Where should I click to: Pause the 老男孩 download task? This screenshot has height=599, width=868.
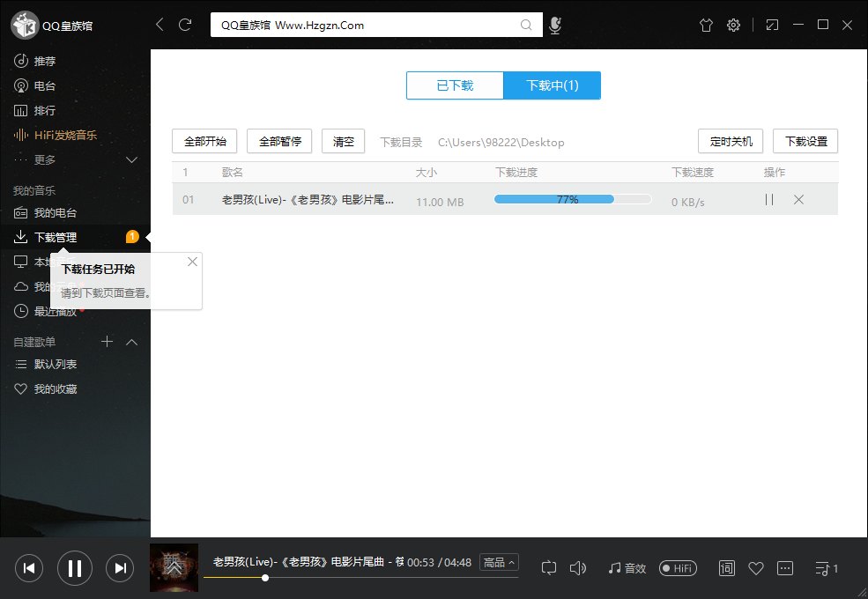pyautogui.click(x=769, y=200)
